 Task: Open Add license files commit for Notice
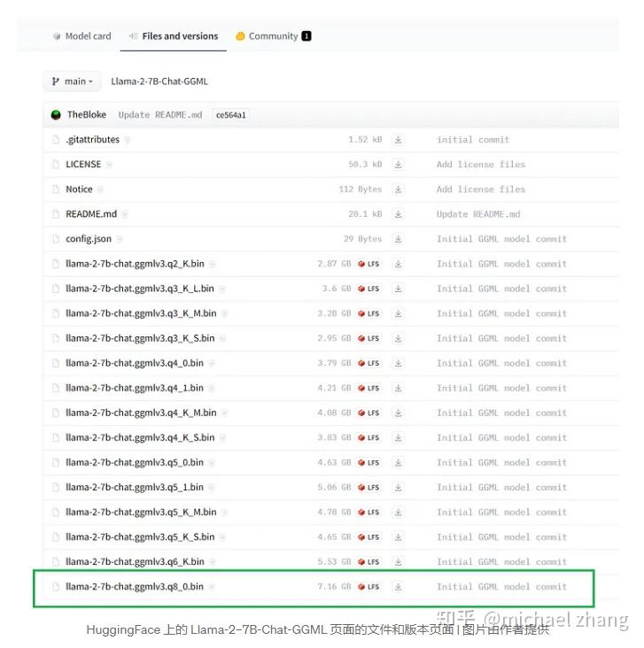click(481, 189)
